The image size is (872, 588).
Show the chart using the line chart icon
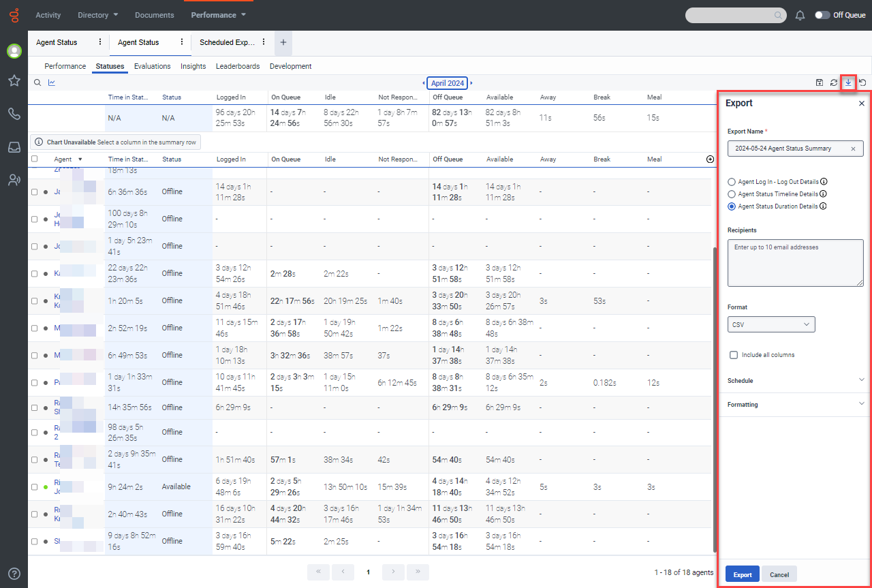point(52,82)
